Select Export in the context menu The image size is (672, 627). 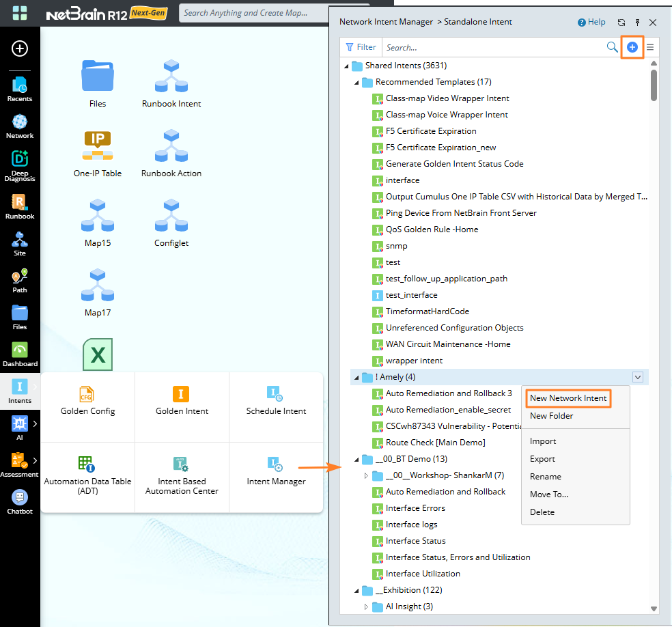[x=542, y=459]
